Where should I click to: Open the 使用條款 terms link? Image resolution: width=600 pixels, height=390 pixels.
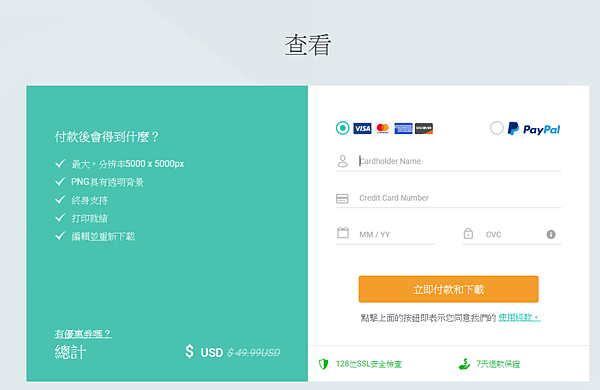pyautogui.click(x=519, y=317)
